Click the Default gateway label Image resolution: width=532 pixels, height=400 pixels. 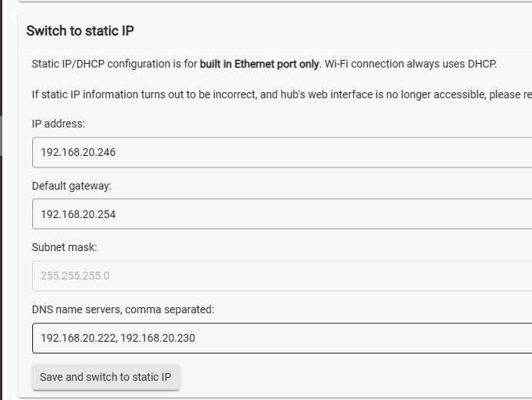coord(71,186)
